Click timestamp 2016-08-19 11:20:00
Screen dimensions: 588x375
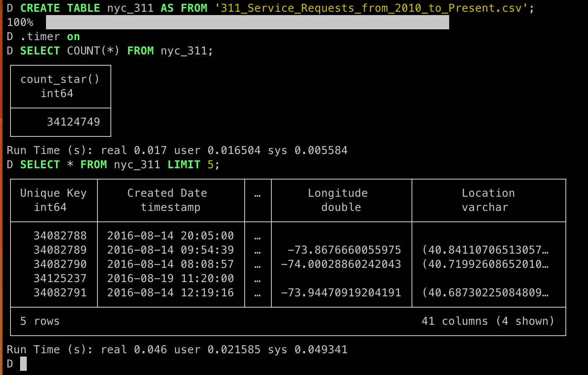[x=171, y=279]
